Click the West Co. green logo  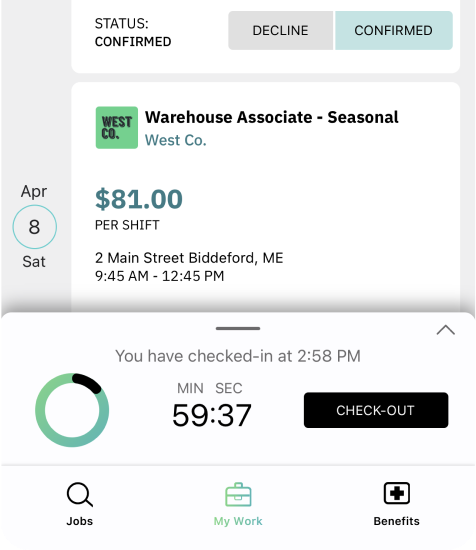tap(117, 128)
